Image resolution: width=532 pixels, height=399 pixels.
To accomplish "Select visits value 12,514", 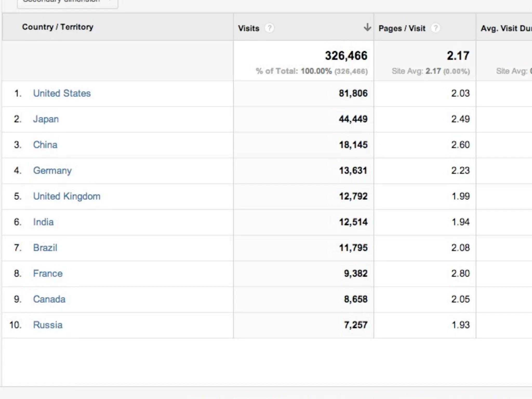I will coord(353,222).
